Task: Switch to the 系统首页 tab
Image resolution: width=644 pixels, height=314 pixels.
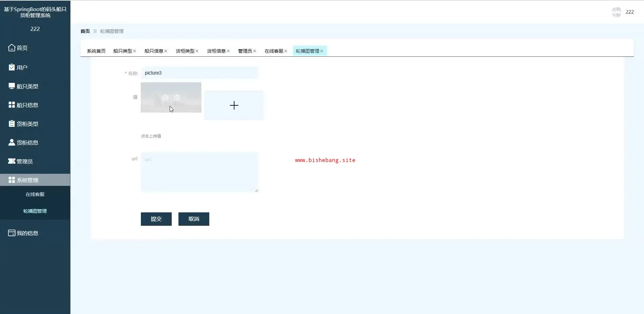Action: (x=96, y=51)
